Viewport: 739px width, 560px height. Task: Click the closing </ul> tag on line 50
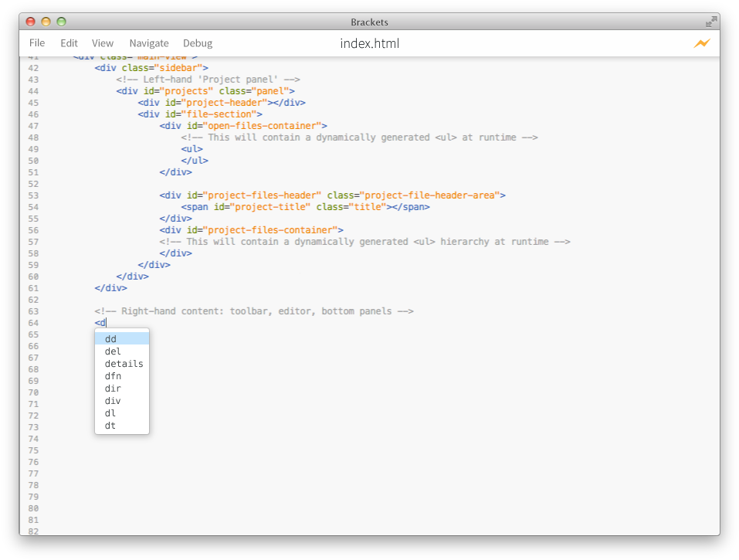pyautogui.click(x=195, y=160)
